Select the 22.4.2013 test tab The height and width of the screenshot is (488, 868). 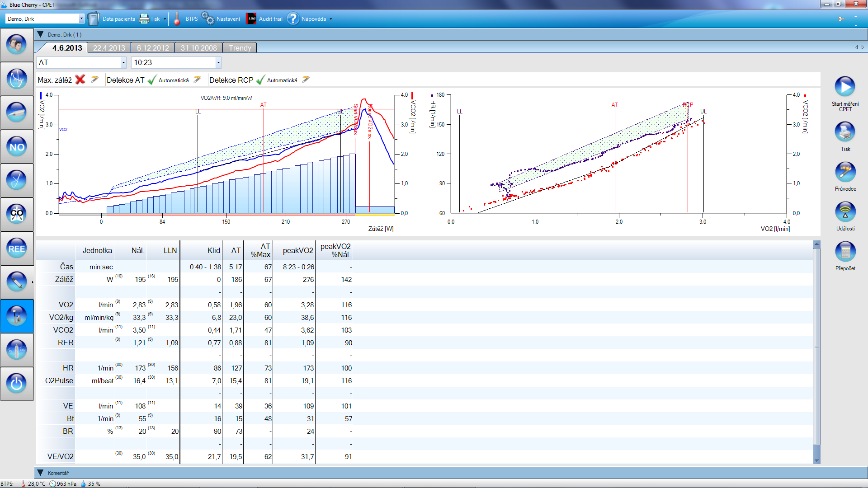[109, 48]
